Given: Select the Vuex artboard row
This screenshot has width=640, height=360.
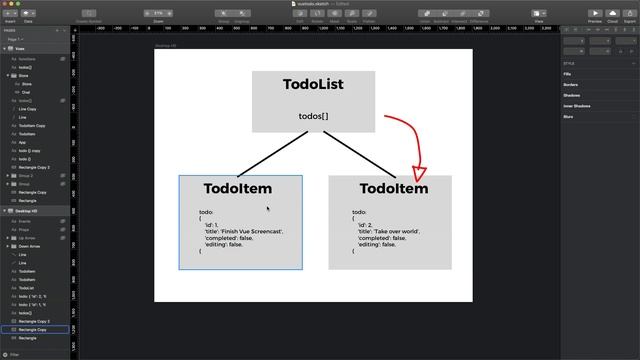Looking at the screenshot, I should 35,49.
